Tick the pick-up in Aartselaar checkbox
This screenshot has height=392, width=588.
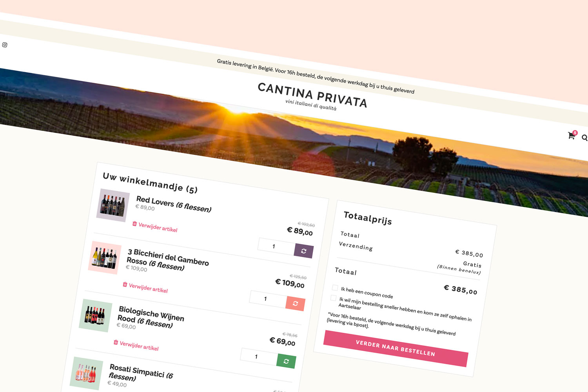333,298
